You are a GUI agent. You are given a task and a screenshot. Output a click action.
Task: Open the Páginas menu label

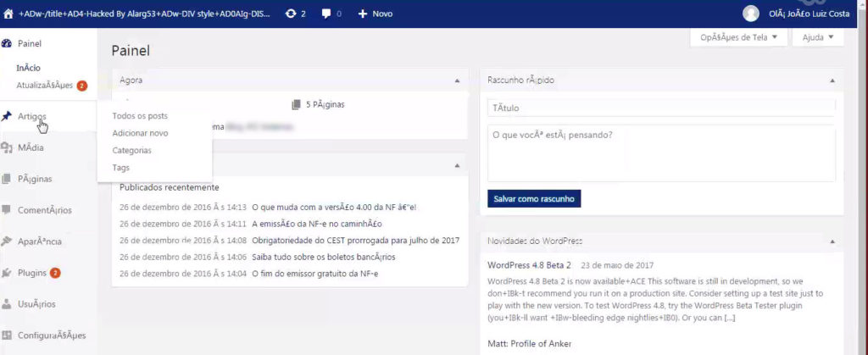tap(34, 179)
